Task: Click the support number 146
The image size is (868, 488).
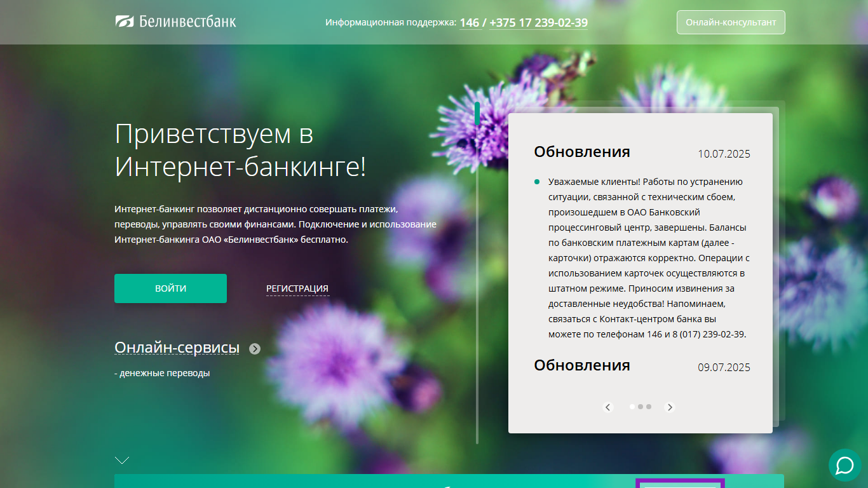Action: pyautogui.click(x=470, y=23)
